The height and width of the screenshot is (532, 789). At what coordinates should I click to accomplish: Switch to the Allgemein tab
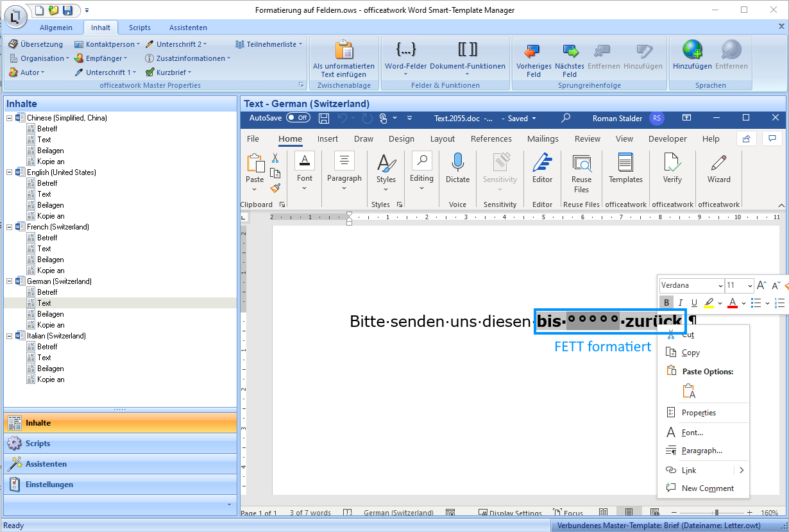[56, 28]
